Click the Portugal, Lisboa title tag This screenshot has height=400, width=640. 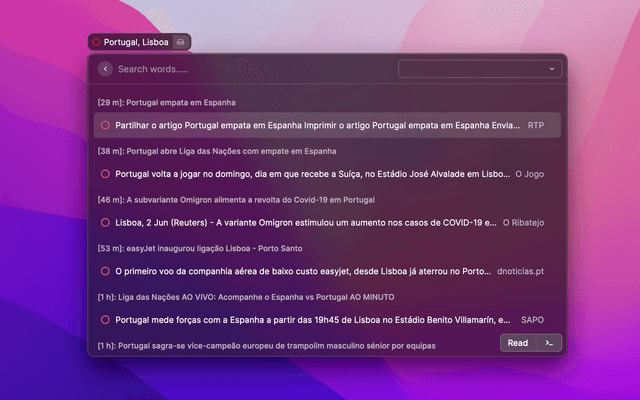pyautogui.click(x=136, y=42)
